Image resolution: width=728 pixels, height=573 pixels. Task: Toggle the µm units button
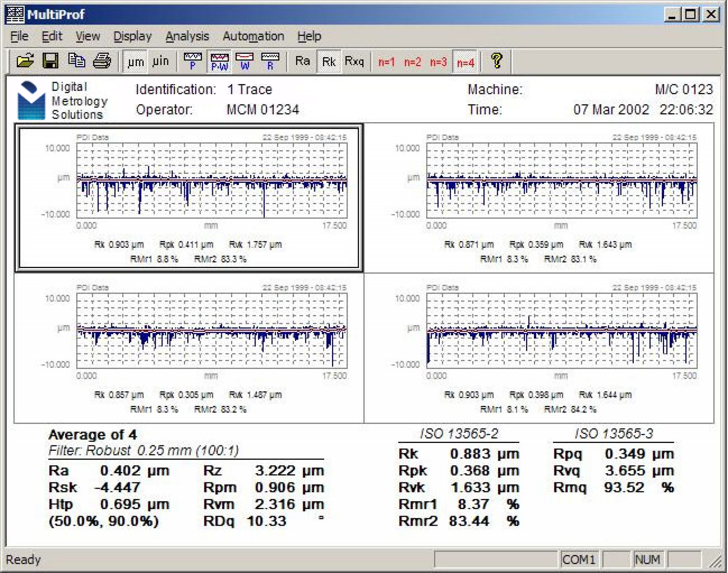pos(135,61)
